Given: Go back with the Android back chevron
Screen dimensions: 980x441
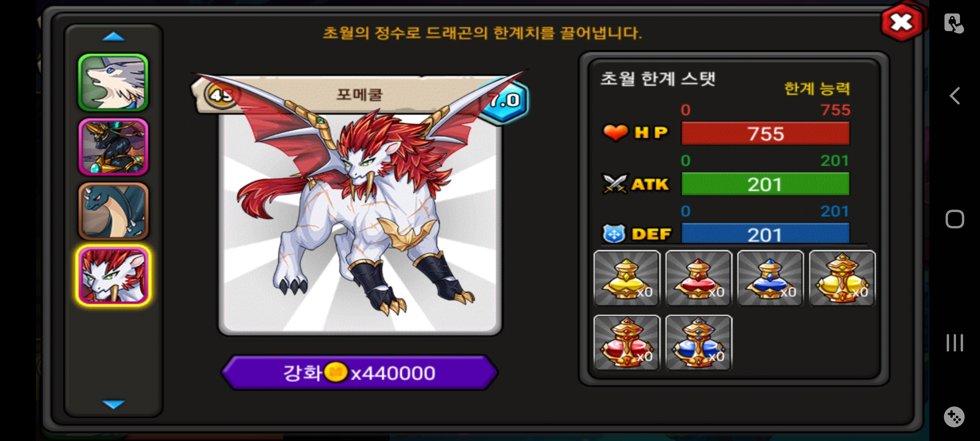Looking at the screenshot, I should [x=954, y=96].
